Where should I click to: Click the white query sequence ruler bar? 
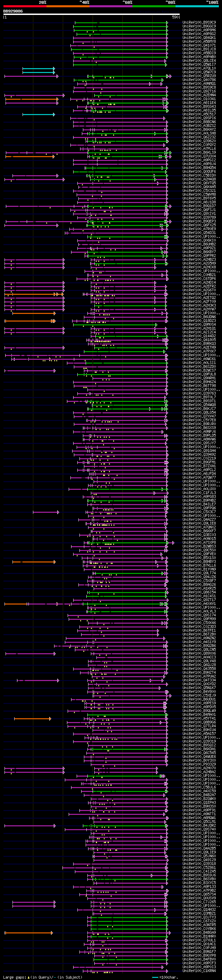(92, 14)
